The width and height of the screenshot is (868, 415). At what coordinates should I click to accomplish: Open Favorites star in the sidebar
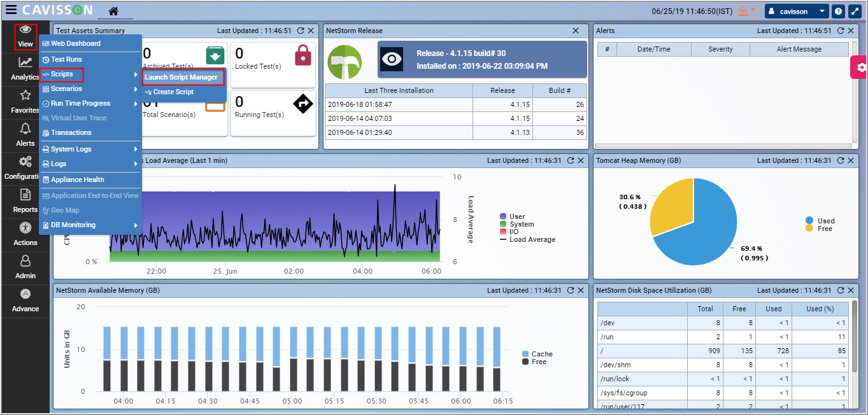(25, 102)
